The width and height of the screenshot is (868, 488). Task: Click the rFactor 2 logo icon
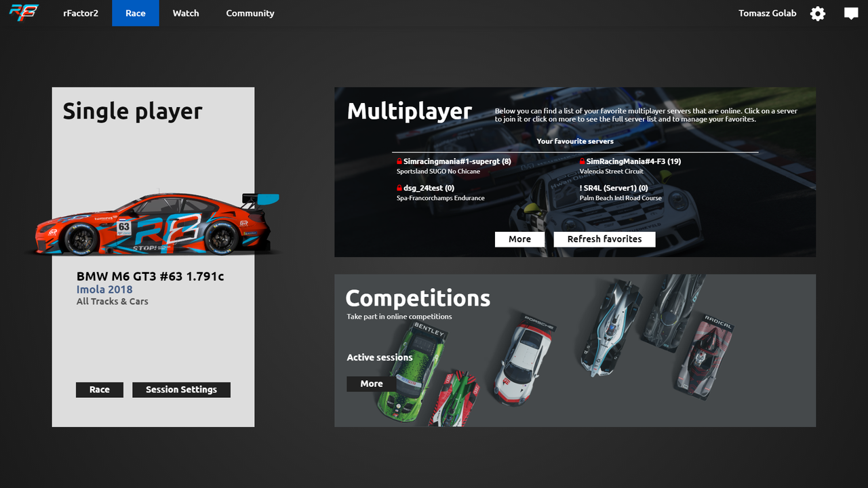[x=24, y=13]
